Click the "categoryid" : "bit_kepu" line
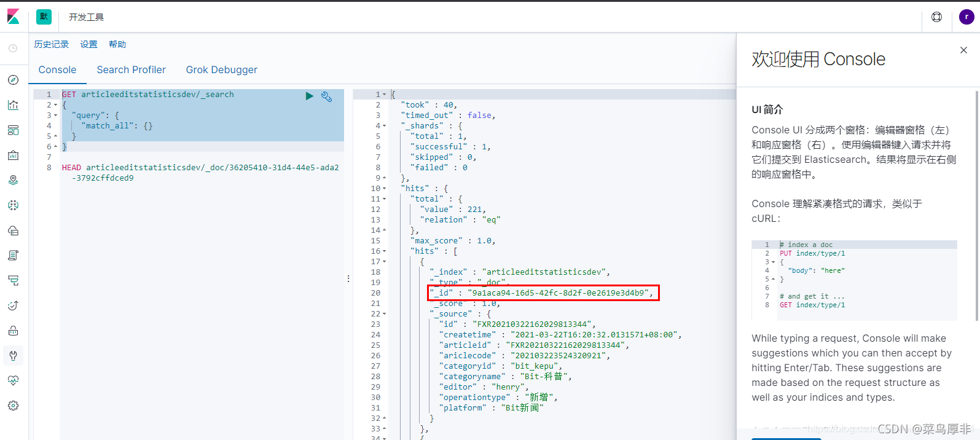 point(501,366)
